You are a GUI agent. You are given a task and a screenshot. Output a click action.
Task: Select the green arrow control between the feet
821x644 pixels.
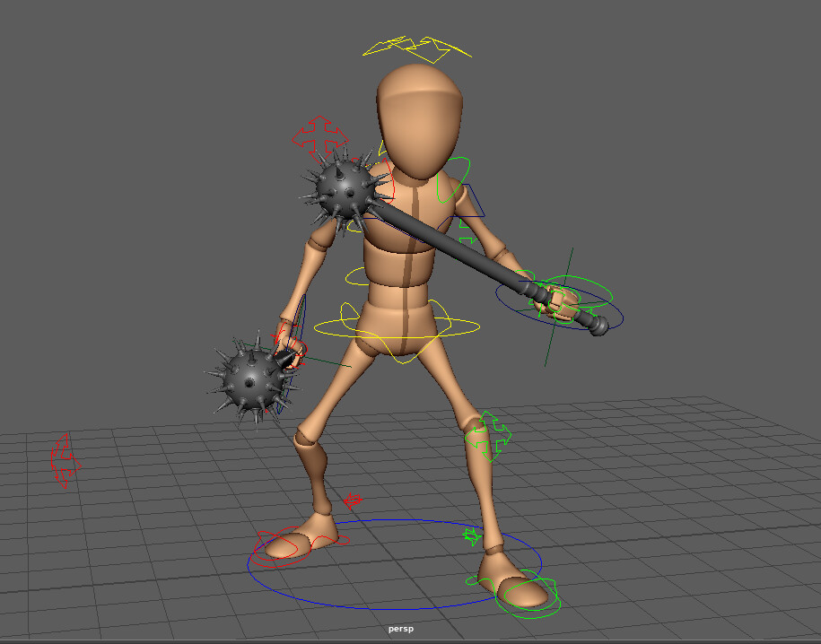pos(470,535)
